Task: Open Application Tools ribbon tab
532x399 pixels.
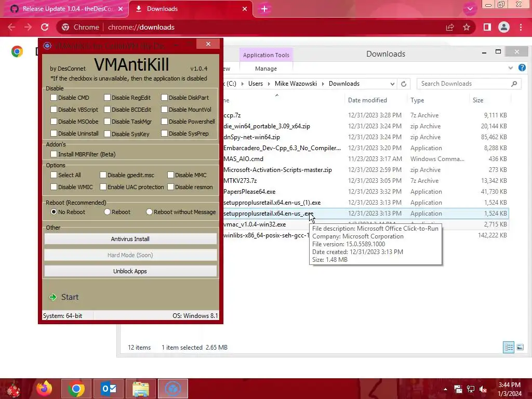Action: coord(266,55)
